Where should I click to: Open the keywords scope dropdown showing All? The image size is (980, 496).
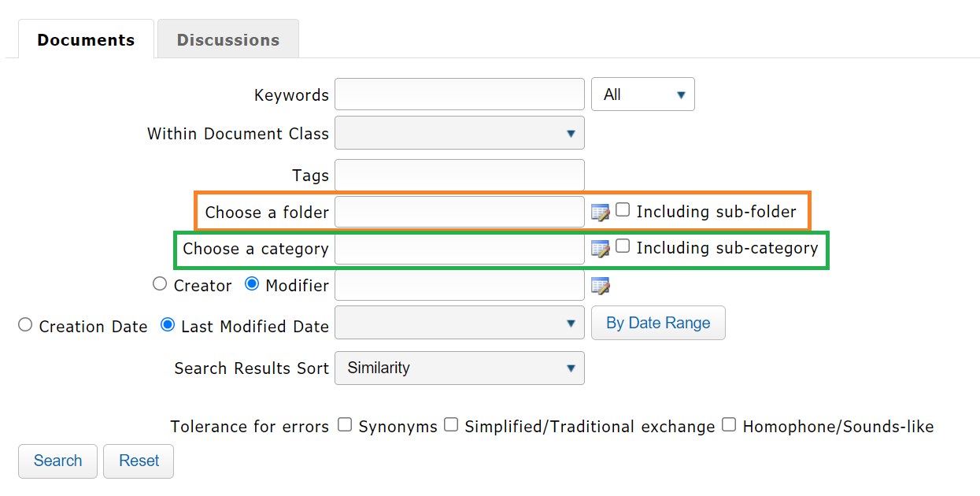point(642,94)
